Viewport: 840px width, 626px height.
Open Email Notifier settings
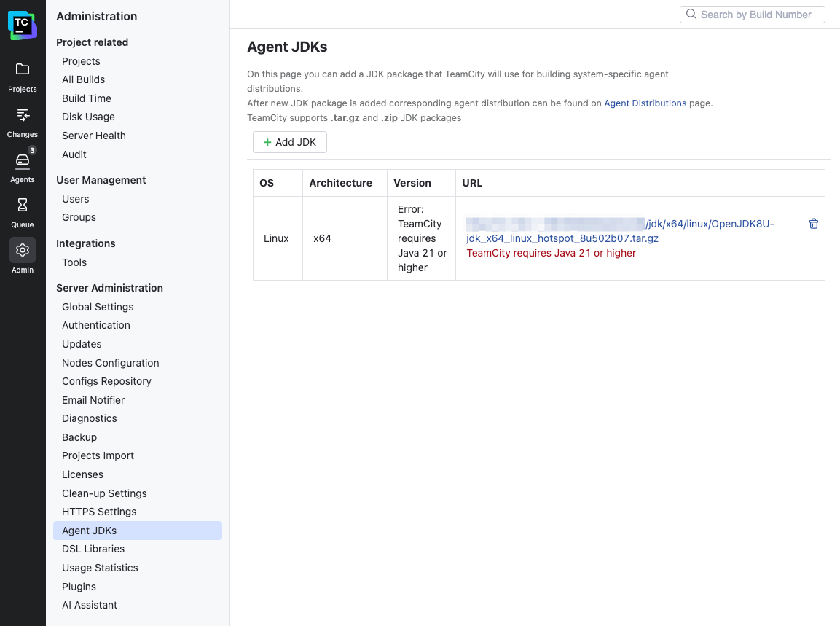click(93, 400)
